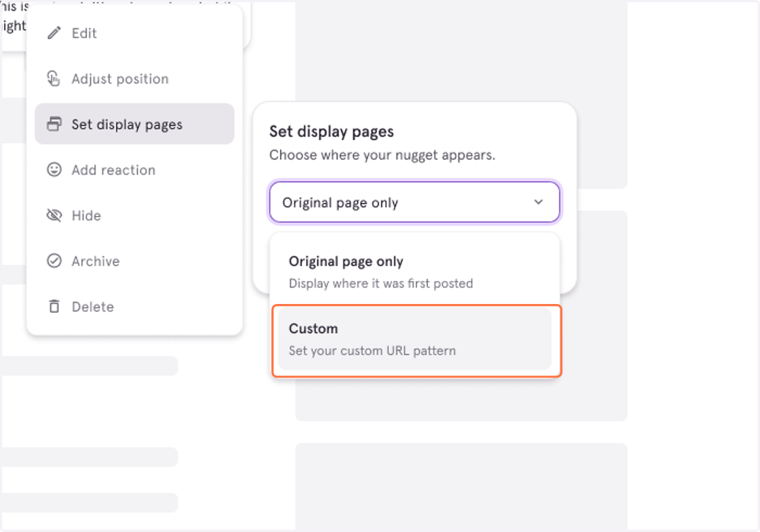The image size is (760, 532).
Task: Click the Add reaction smiley icon
Action: point(54,170)
